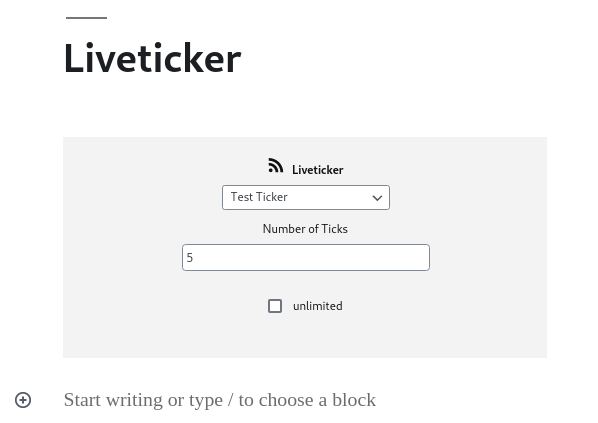Click the empty gray area below unlimited
The height and width of the screenshot is (423, 598).
tap(305, 338)
